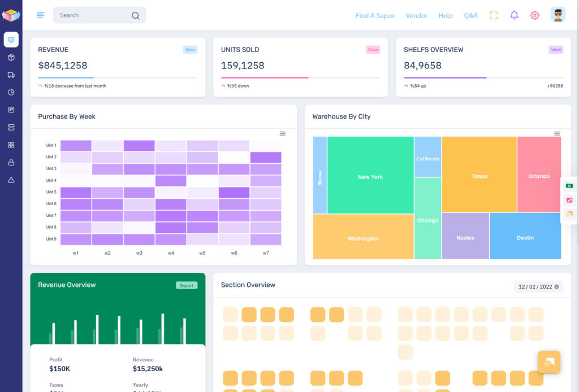The height and width of the screenshot is (392, 579).
Task: Open the grid apps sidebar icon
Action: [11, 145]
